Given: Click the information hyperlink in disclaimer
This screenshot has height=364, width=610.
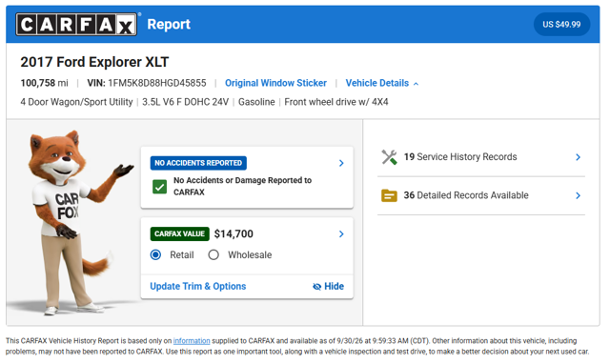Looking at the screenshot, I should click(x=192, y=341).
